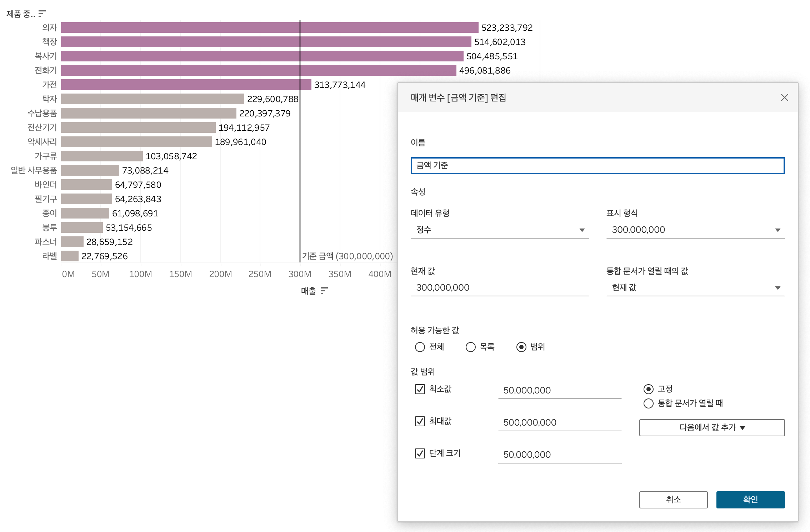Select the 목록 radio option
This screenshot has height=532, width=810.
tap(471, 347)
